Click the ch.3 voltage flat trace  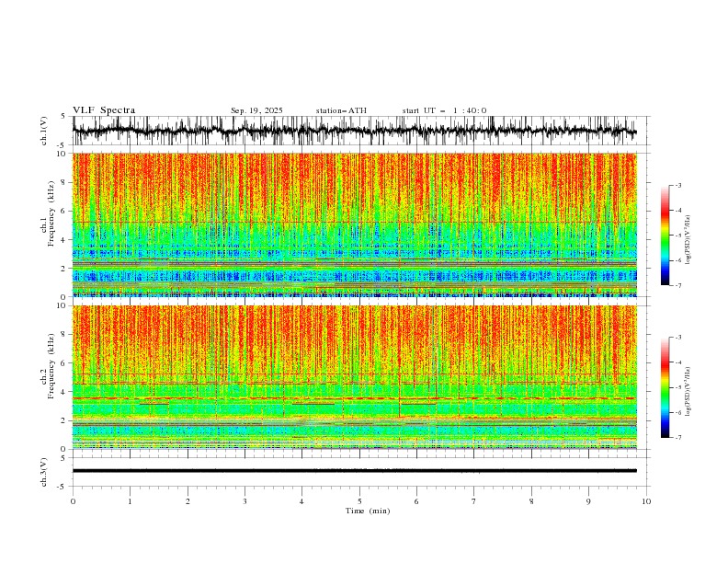[354, 471]
